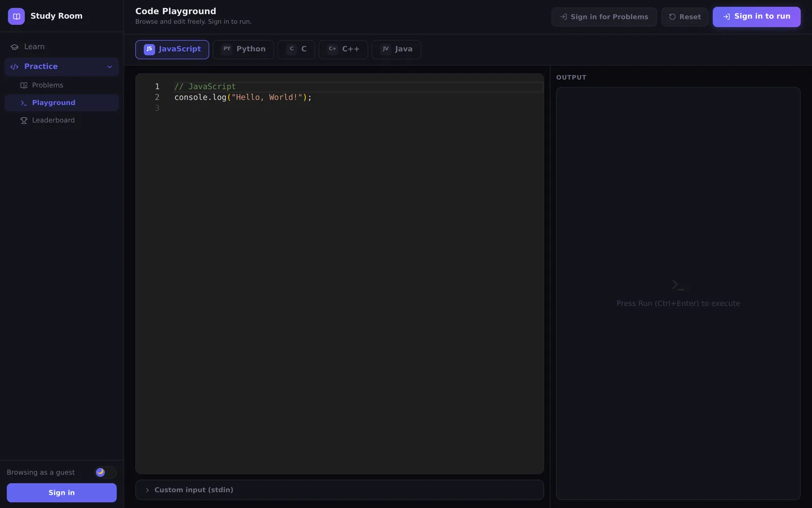Click the arrow icon in Sign in for Problems

[563, 17]
